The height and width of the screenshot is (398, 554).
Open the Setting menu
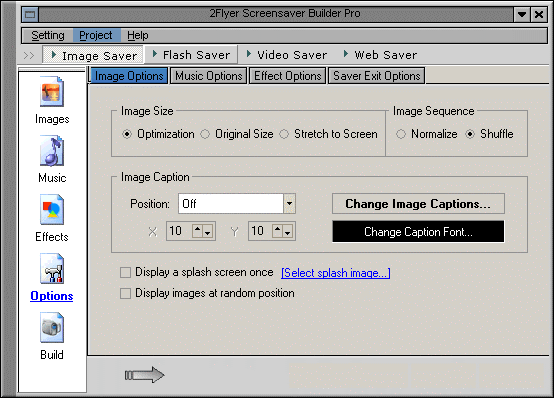(x=48, y=35)
